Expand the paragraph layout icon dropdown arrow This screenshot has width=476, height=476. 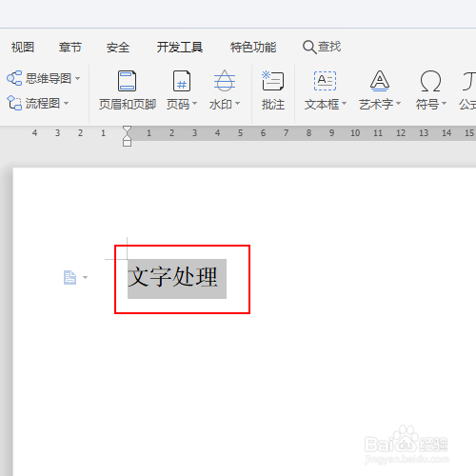coord(85,277)
